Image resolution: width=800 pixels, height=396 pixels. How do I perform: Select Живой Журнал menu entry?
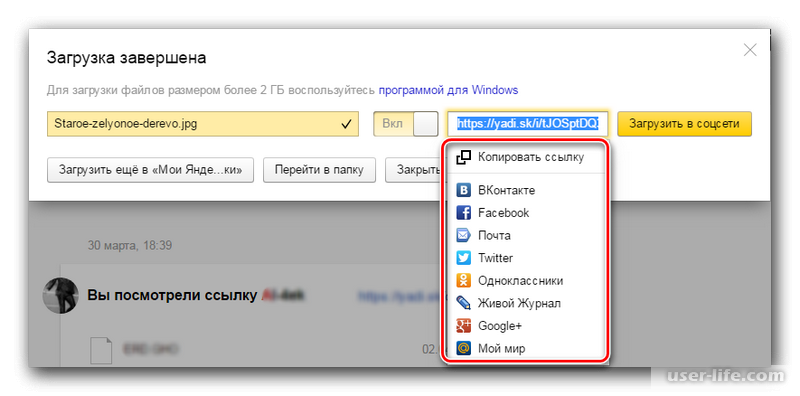pos(526,303)
